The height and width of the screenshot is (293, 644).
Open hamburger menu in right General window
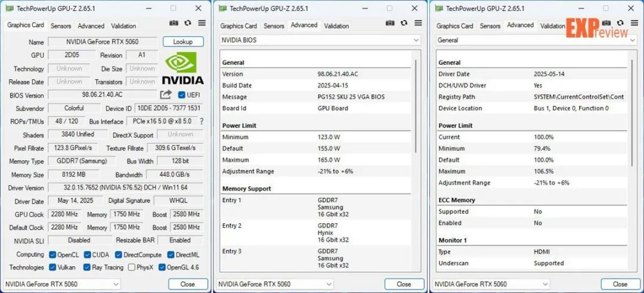point(634,23)
